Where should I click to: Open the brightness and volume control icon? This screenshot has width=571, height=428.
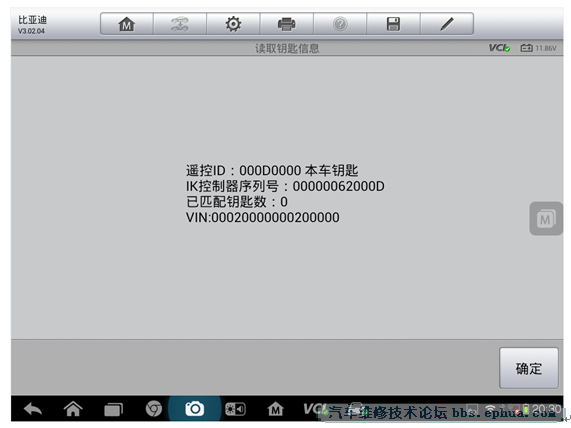tap(235, 409)
